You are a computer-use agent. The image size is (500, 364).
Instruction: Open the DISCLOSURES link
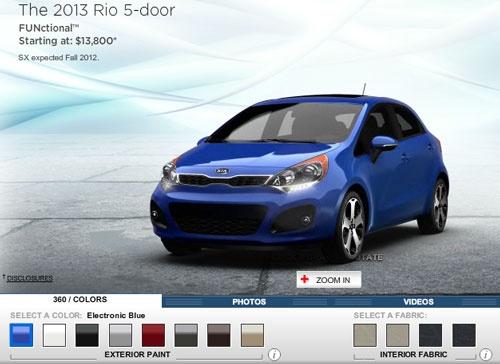pos(30,278)
